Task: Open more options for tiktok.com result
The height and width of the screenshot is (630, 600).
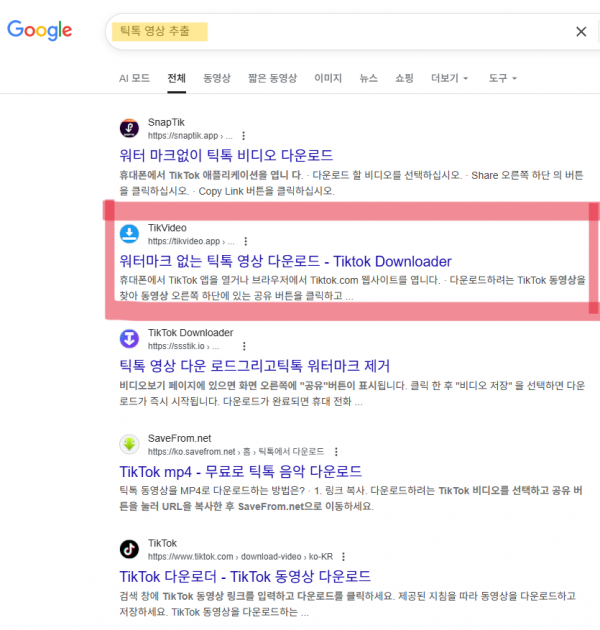Action: 343,556
